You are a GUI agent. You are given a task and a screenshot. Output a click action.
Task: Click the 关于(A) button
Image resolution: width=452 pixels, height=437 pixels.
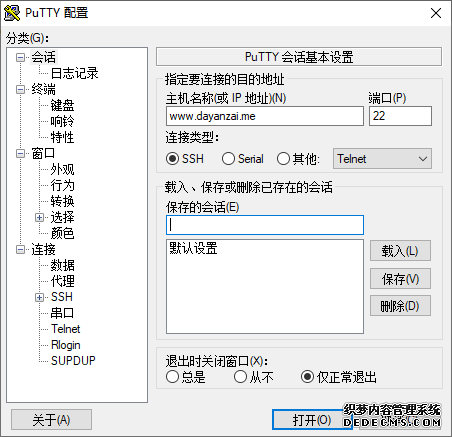(x=51, y=420)
